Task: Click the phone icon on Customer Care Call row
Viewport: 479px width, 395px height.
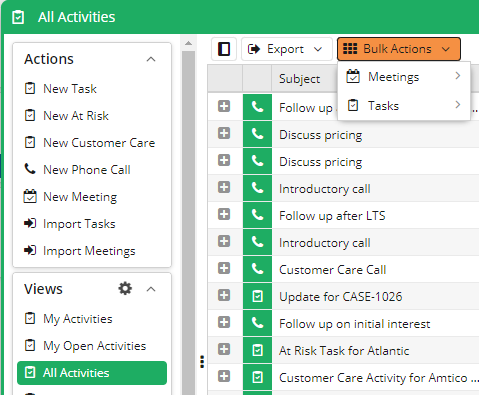Action: (x=257, y=269)
